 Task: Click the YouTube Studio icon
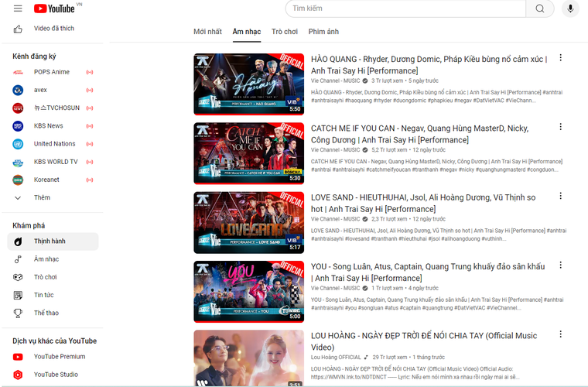coord(18,375)
